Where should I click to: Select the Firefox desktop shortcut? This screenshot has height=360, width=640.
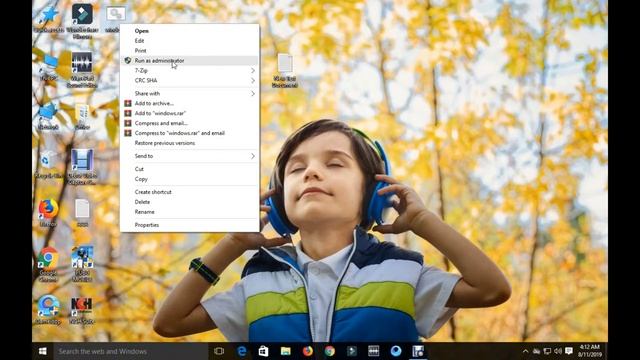point(49,212)
